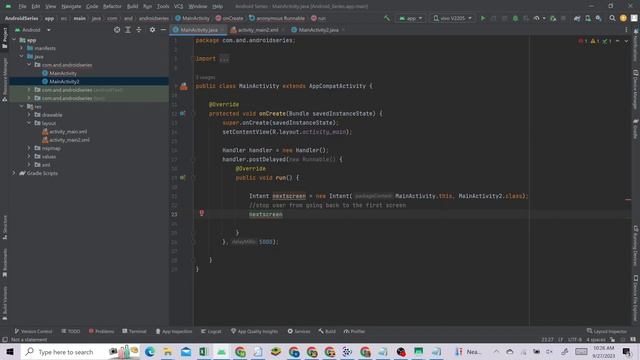Select MainActivity in the project tree

63,73
